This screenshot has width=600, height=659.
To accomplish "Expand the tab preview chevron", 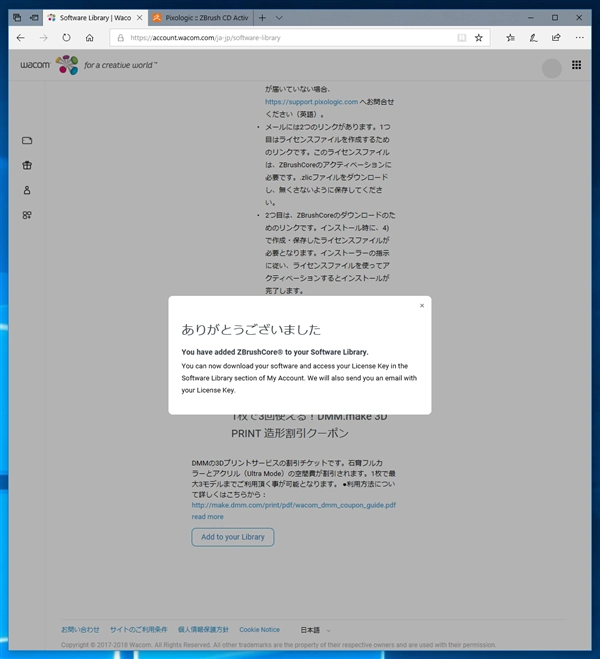I will pyautogui.click(x=279, y=18).
